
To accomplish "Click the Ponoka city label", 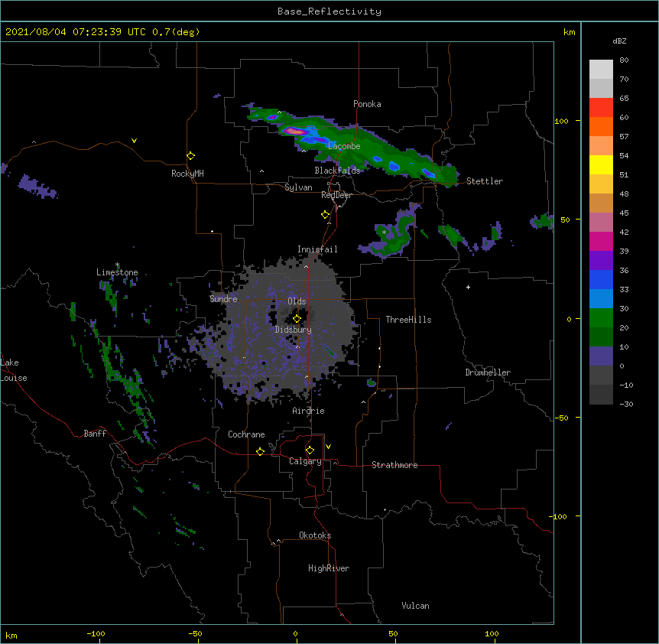I will [x=367, y=104].
